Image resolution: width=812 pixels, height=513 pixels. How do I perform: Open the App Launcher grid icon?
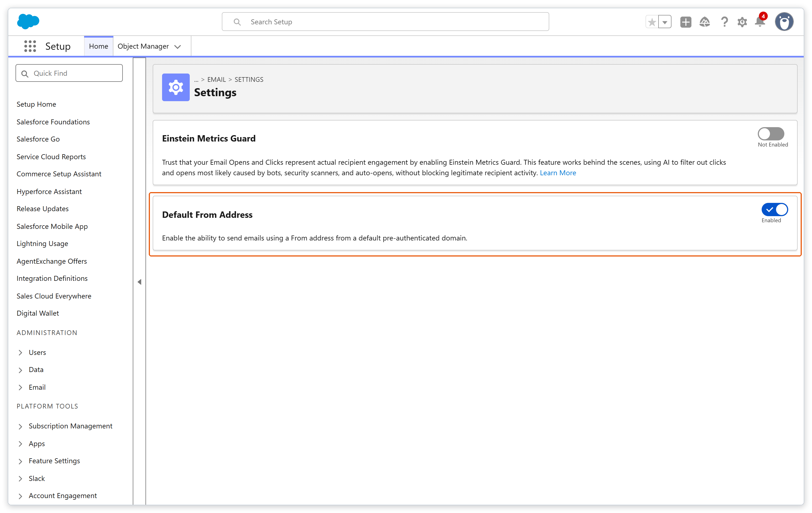tap(30, 46)
